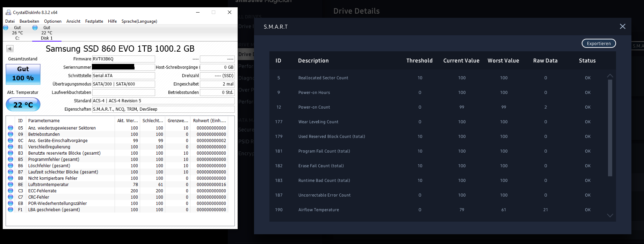Click status orb for attribute 0C
Viewport: 644px width, 244px height.
point(10,141)
